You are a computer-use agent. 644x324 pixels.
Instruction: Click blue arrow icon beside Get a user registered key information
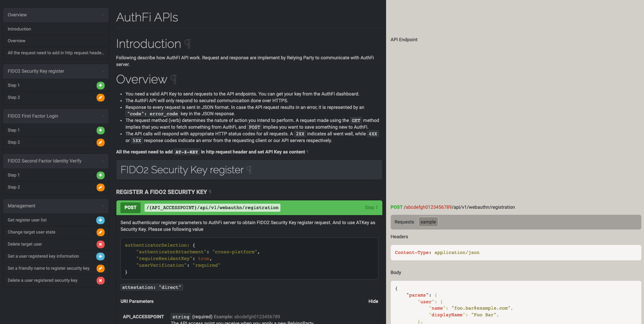tap(101, 256)
